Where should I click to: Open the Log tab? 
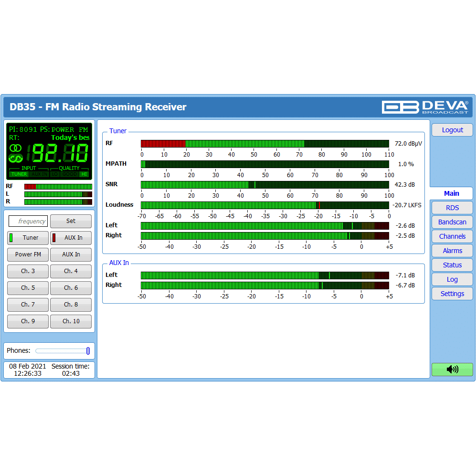tap(452, 279)
